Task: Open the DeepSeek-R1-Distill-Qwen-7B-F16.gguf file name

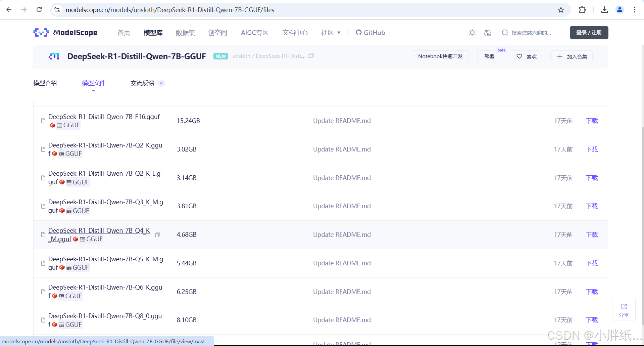Action: [104, 117]
